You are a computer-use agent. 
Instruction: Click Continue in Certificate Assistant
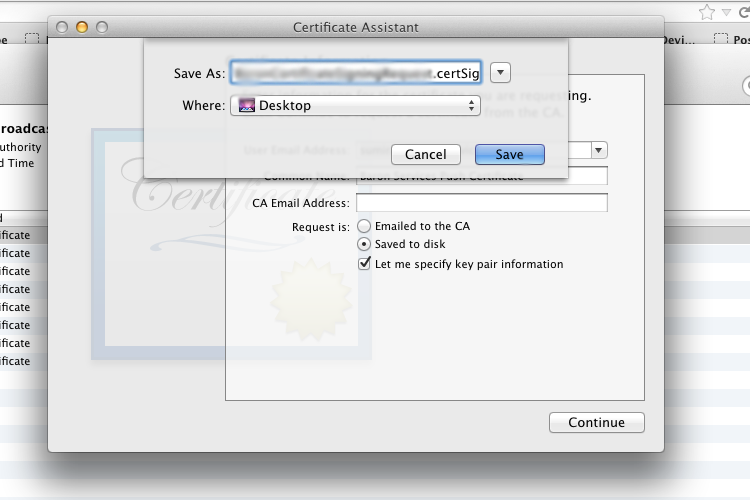point(596,423)
